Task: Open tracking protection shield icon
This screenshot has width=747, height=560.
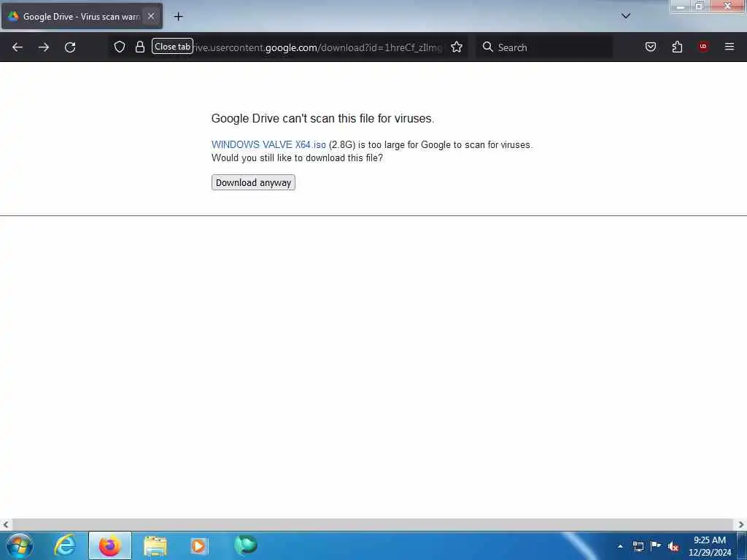Action: (120, 47)
